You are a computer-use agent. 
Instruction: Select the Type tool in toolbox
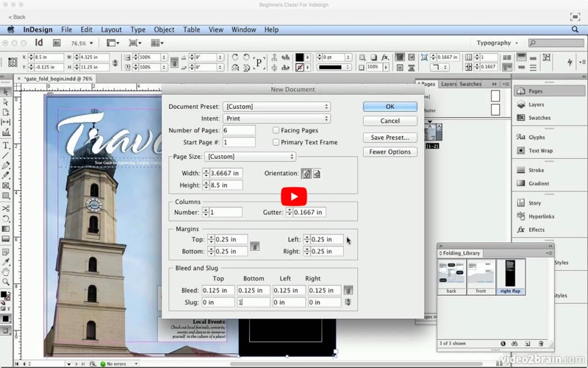click(6, 145)
